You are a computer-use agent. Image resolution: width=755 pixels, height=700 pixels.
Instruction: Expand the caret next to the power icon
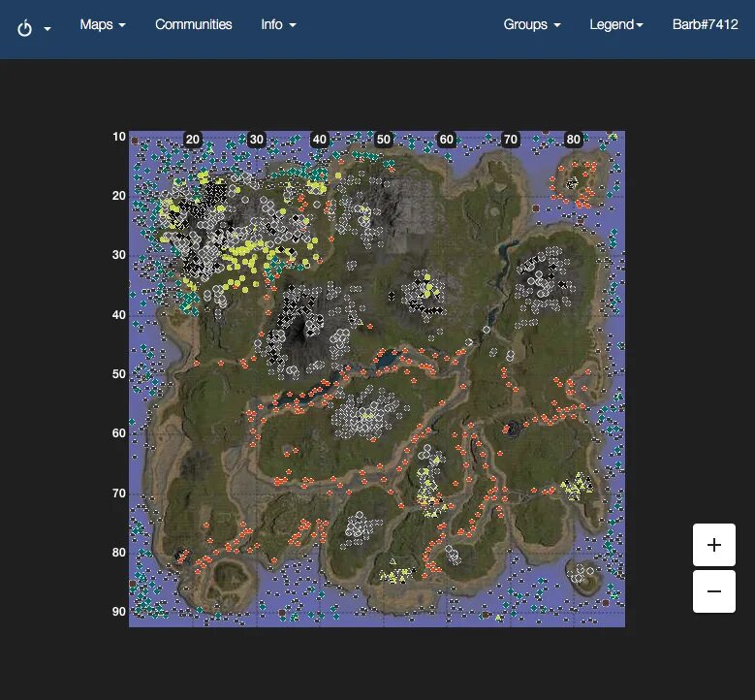click(x=47, y=29)
